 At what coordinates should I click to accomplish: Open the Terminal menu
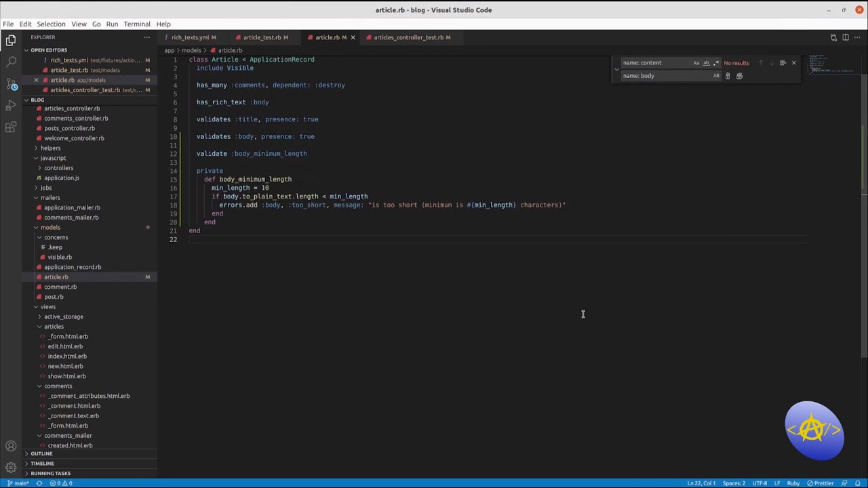pyautogui.click(x=137, y=24)
